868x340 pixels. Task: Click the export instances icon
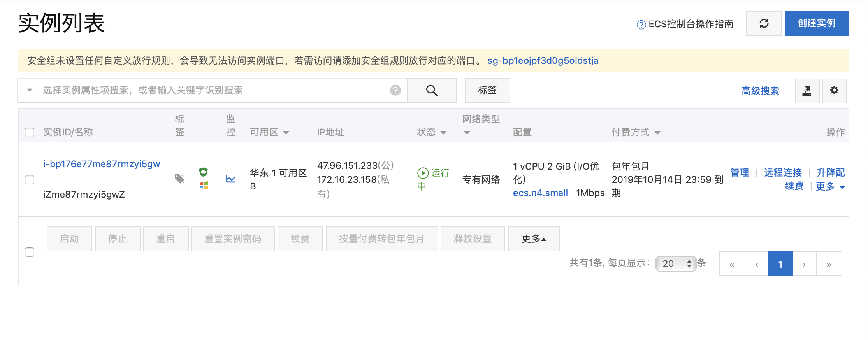[x=807, y=91]
